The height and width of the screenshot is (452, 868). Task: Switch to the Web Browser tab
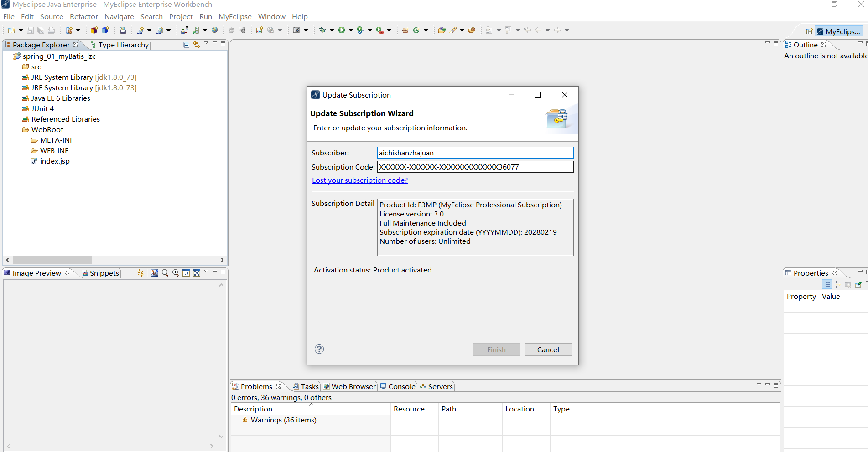[x=349, y=386]
